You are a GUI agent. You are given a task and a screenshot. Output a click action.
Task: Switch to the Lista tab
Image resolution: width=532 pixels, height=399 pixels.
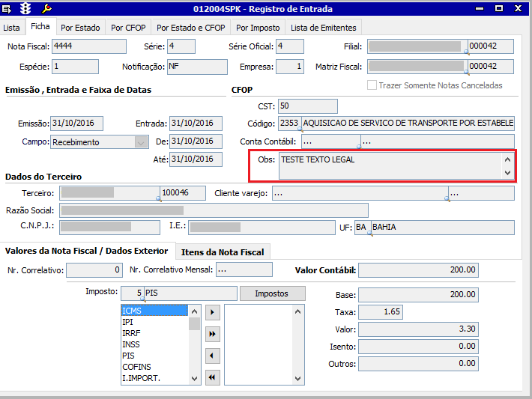[11, 28]
